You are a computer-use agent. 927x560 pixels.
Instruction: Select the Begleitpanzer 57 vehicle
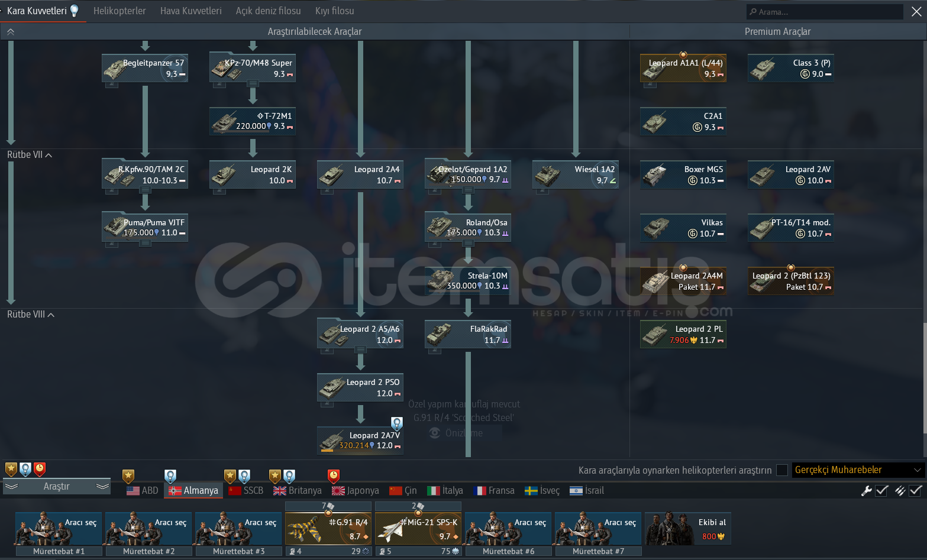coord(145,68)
